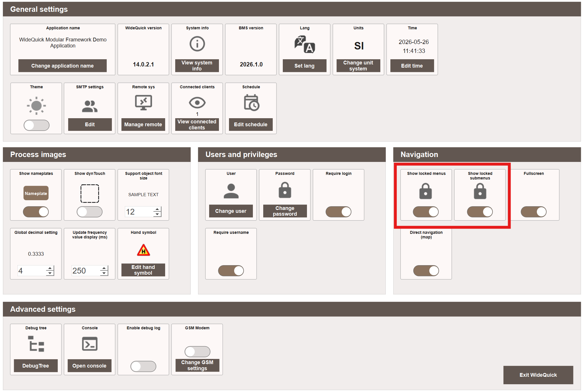Screen dimensions: 584x392
Task: Click the Change password button
Action: point(285,211)
